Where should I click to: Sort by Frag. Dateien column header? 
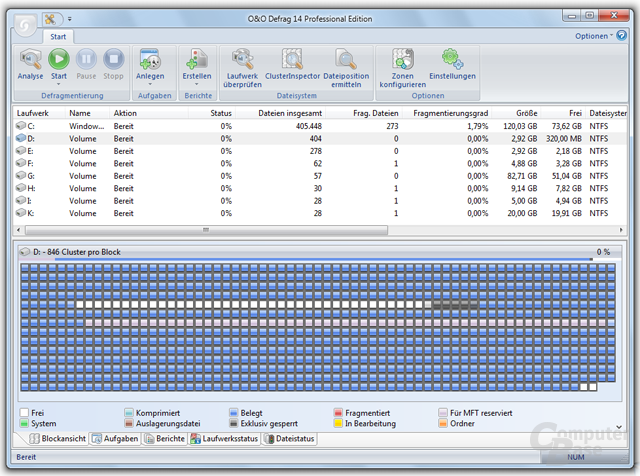click(x=364, y=113)
